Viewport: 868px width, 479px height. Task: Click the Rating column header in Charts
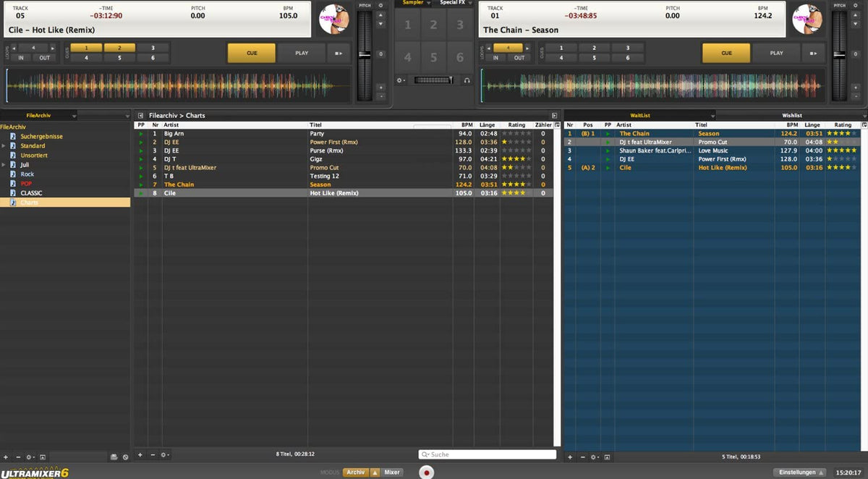click(x=516, y=125)
